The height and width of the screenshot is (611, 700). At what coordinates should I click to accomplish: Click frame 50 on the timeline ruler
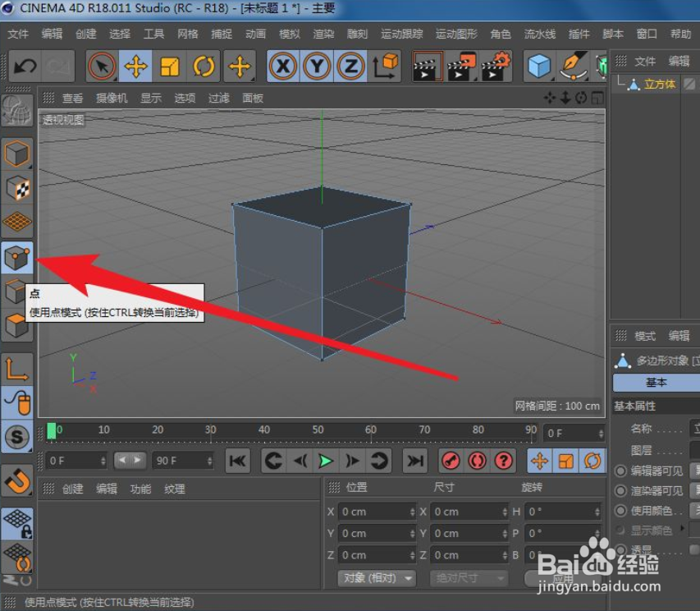318,430
